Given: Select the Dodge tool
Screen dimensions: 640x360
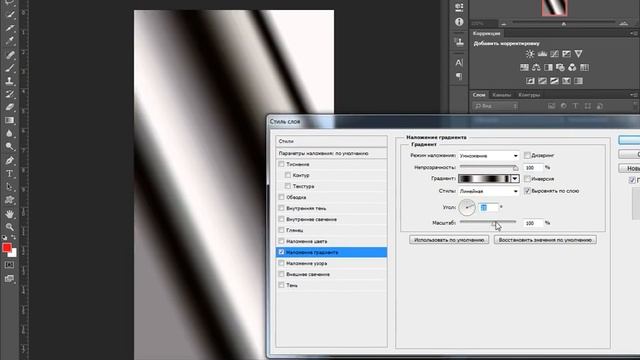Looking at the screenshot, I should (x=10, y=147).
